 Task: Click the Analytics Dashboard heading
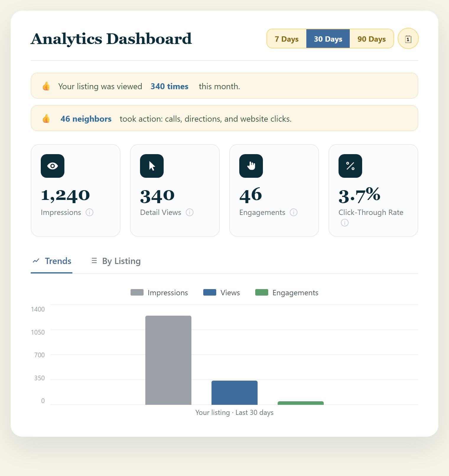pos(111,39)
